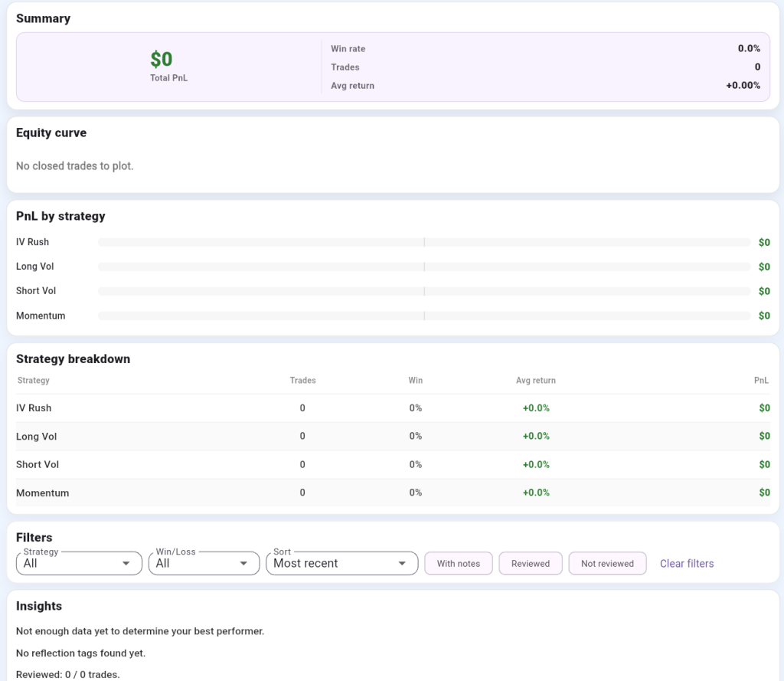This screenshot has height=681, width=784.
Task: Click the Win rate 0.0% value
Action: 749,48
